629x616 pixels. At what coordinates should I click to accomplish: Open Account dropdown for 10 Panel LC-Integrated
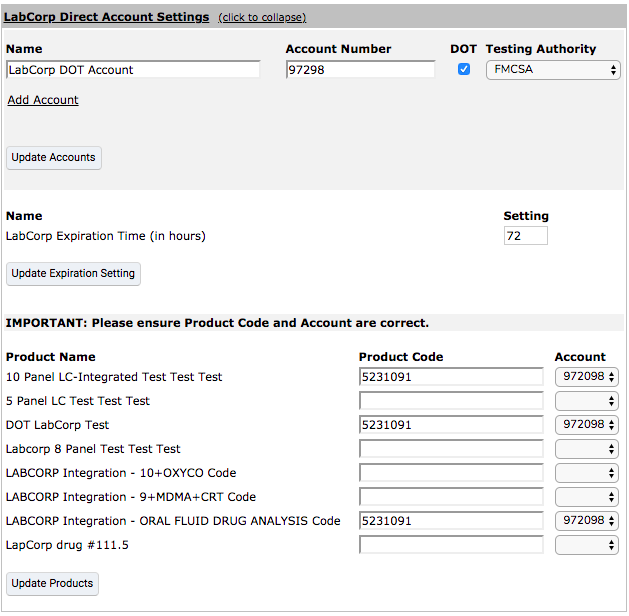(586, 377)
